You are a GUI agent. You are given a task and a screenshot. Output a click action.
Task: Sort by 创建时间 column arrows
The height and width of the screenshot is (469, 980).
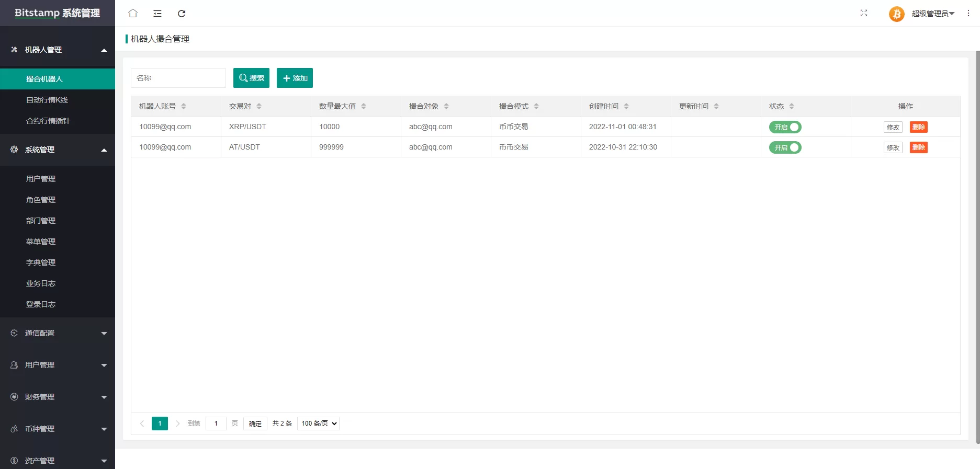(626, 106)
